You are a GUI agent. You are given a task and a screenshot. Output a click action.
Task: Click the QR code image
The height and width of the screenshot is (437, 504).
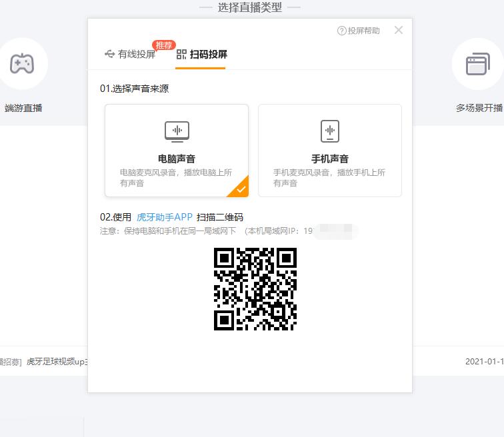click(255, 289)
